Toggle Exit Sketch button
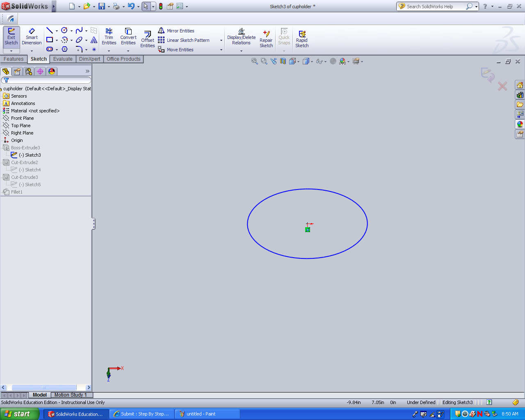The image size is (525, 420). [11, 37]
